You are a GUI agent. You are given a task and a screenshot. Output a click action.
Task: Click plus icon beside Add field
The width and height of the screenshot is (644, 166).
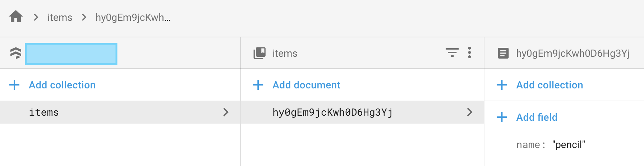[x=502, y=117]
